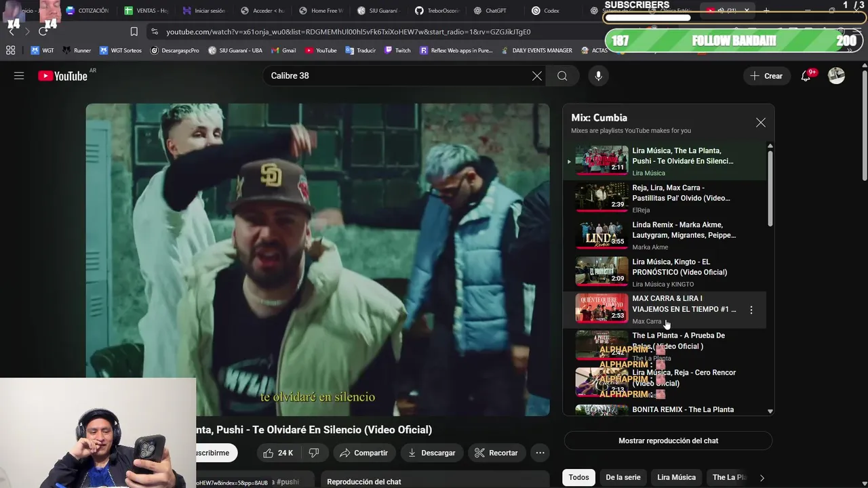Open YouTube notifications bell
868x488 pixels.
point(806,76)
